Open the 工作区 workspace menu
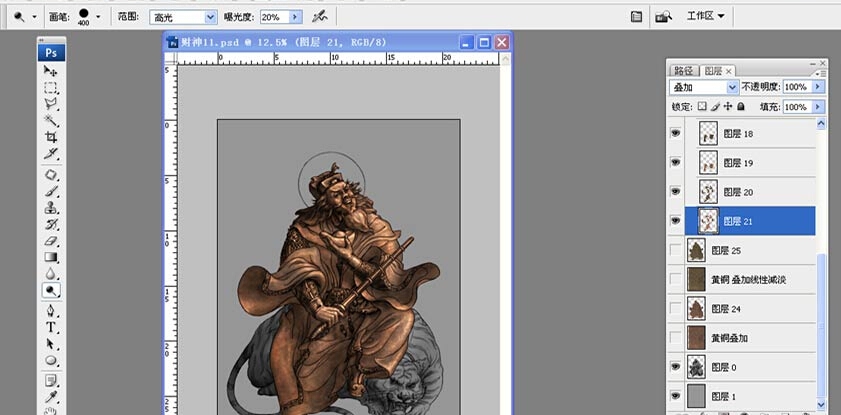 click(x=705, y=16)
